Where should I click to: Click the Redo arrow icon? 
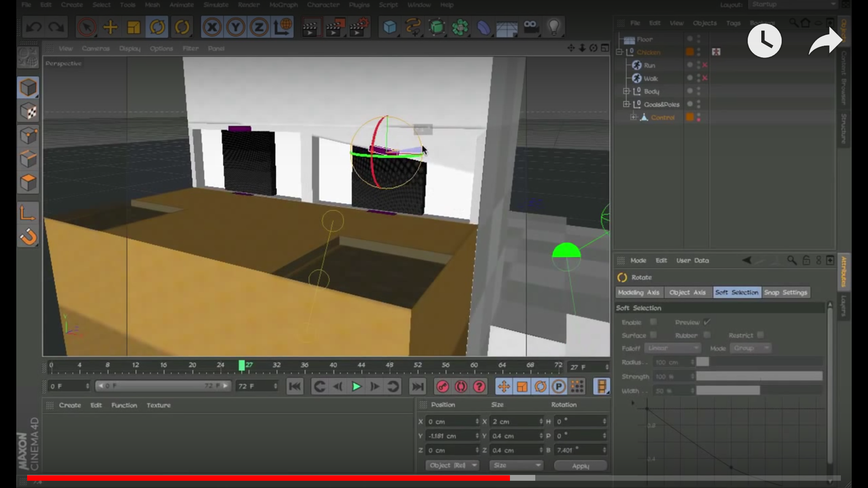57,28
